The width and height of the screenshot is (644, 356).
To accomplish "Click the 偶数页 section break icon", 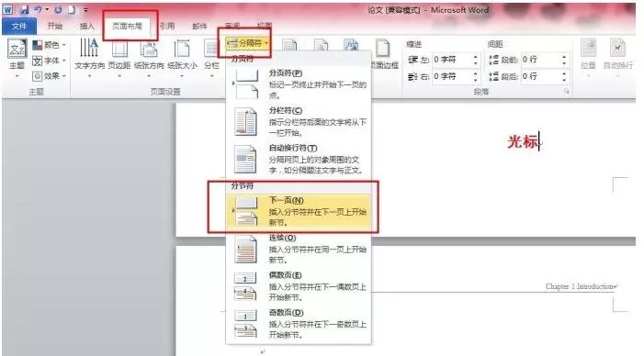I will 245,286.
